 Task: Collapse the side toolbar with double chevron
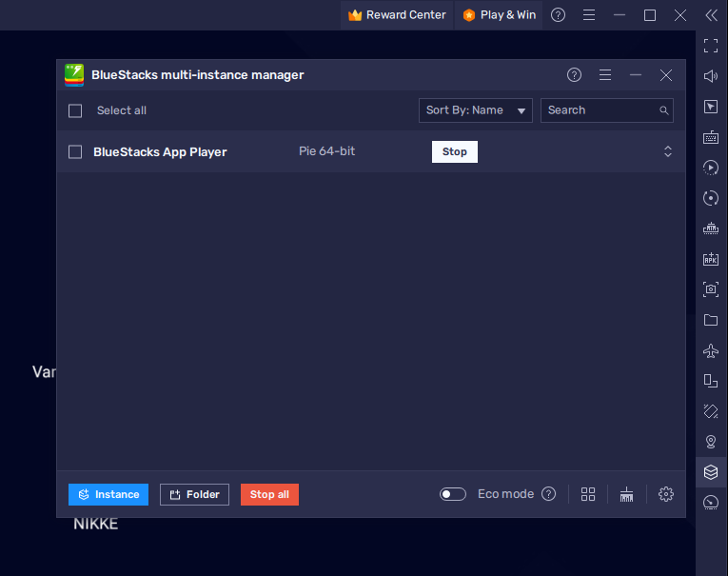pos(711,15)
